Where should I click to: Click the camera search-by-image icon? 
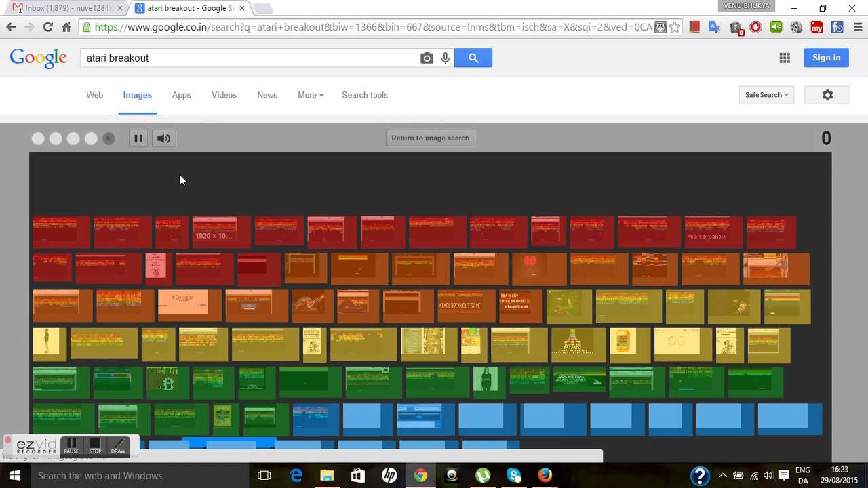point(427,58)
